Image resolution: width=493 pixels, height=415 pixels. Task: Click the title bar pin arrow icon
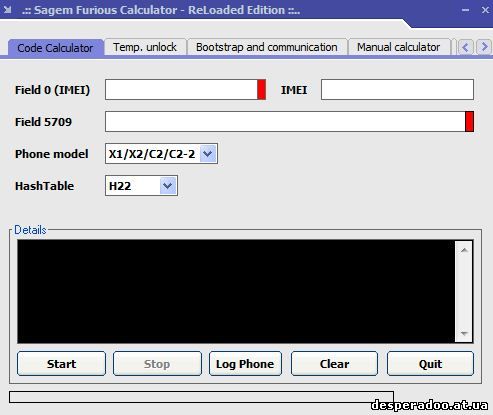click(x=7, y=10)
